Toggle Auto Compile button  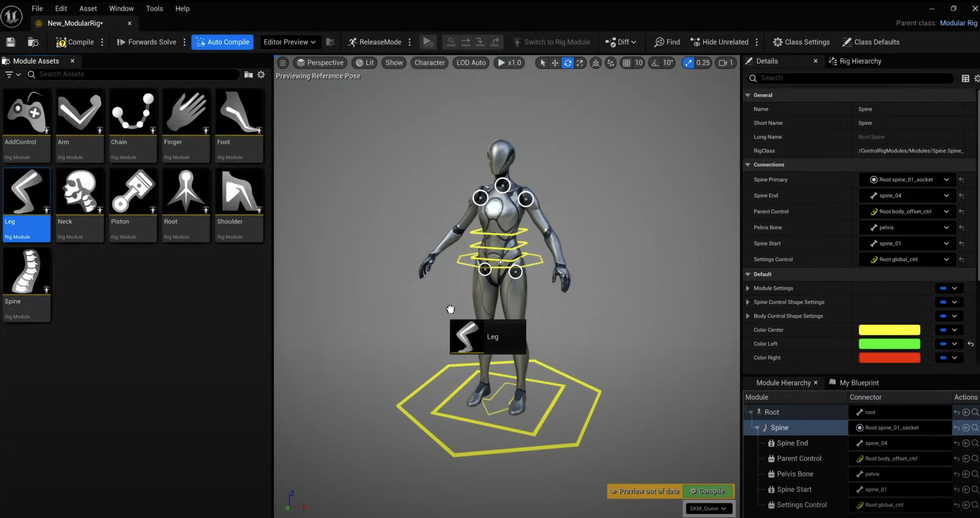click(222, 42)
